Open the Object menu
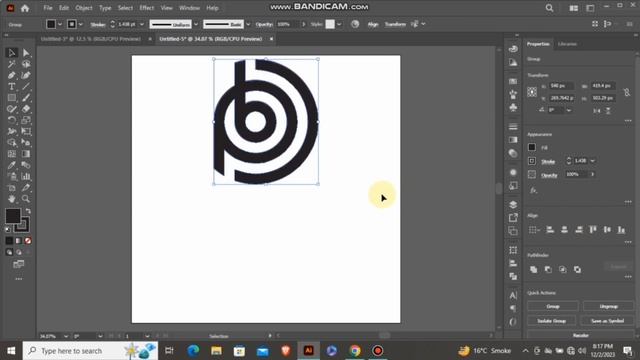The image size is (640, 360). tap(84, 8)
